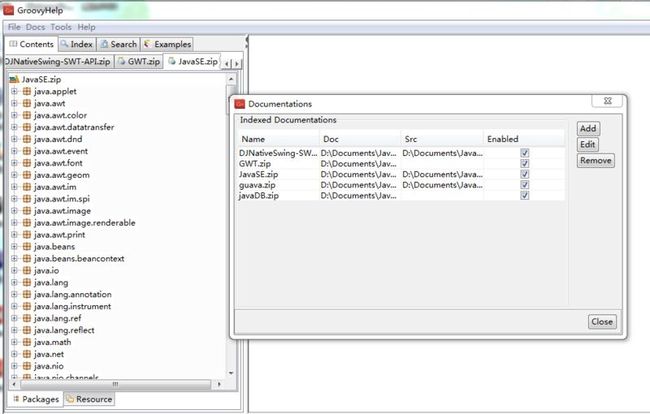Expand the java.awt tree node
Screen dimensions: 650x414
(x=15, y=103)
